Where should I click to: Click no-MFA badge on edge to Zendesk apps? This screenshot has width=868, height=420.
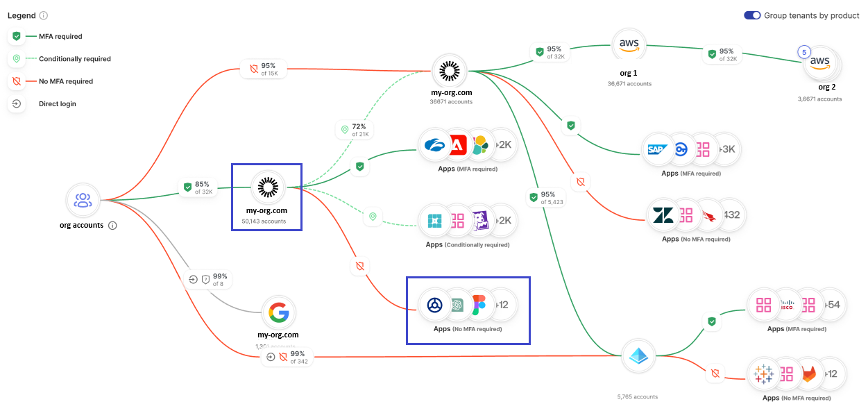tap(581, 183)
